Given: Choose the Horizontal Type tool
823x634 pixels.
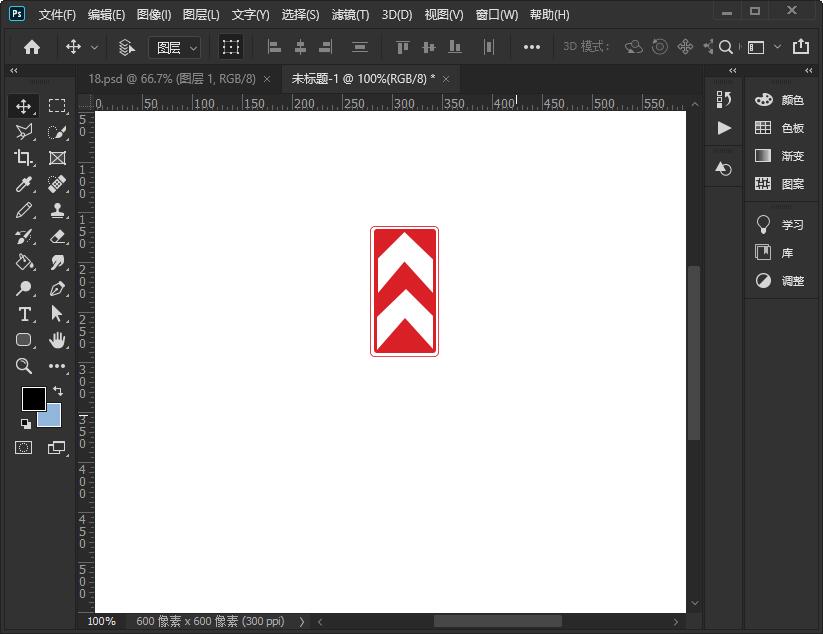Looking at the screenshot, I should pyautogui.click(x=24, y=314).
